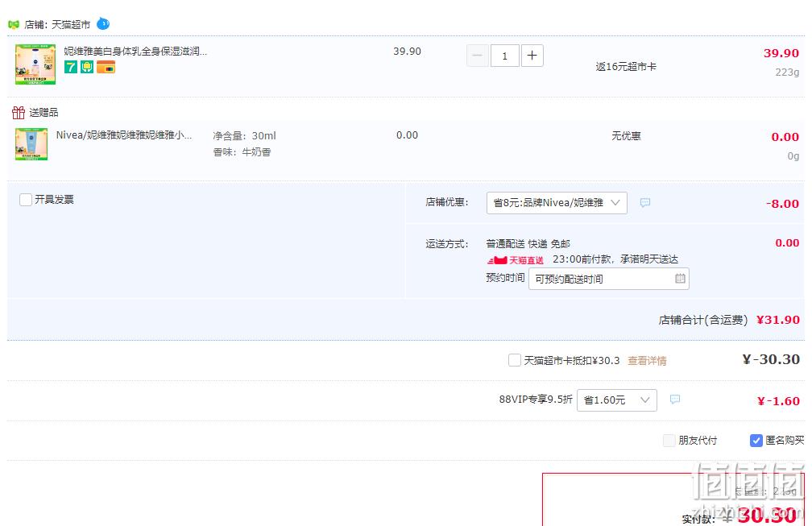This screenshot has height=526, width=812.
Task: Uncheck the 匿名购买 checkbox
Action: point(756,440)
